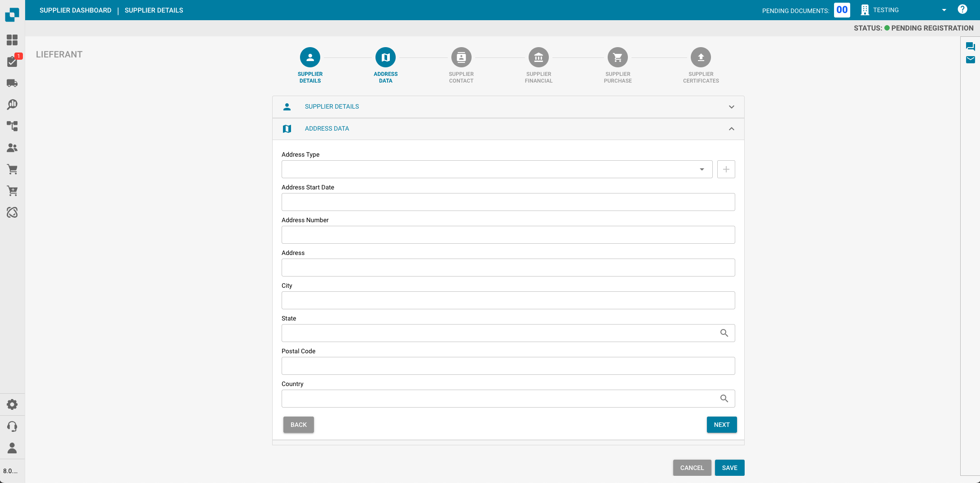Click the Supplier Details step tab

coord(310,57)
